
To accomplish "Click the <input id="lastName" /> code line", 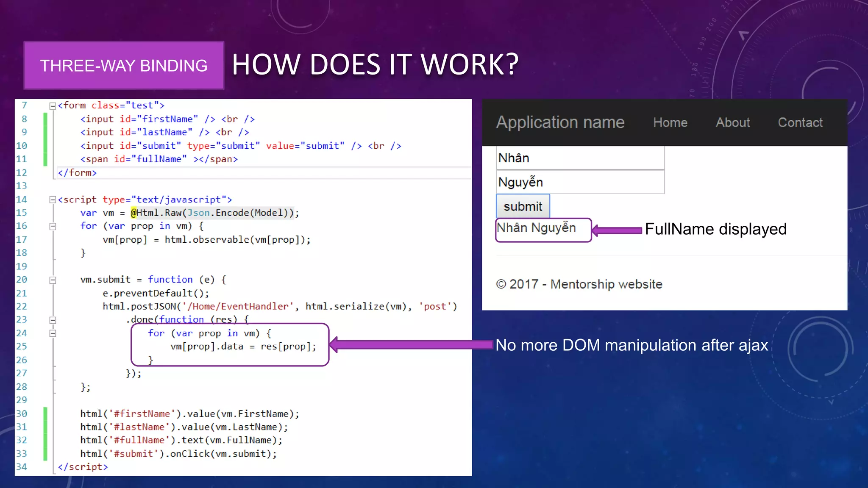I will click(164, 133).
